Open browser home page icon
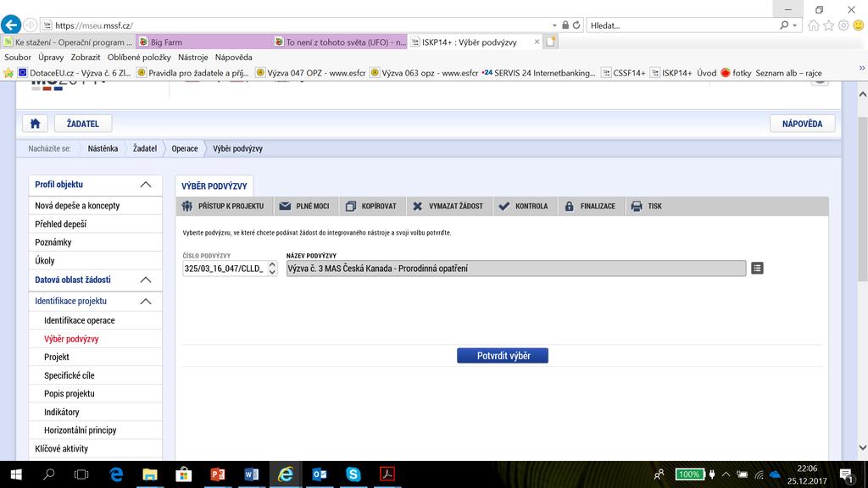 (x=813, y=25)
